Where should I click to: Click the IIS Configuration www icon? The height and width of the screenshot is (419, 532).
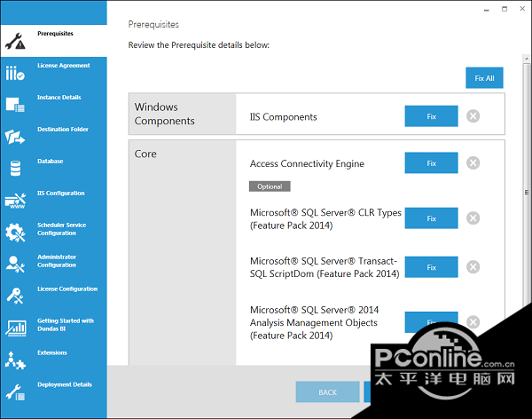(15, 201)
